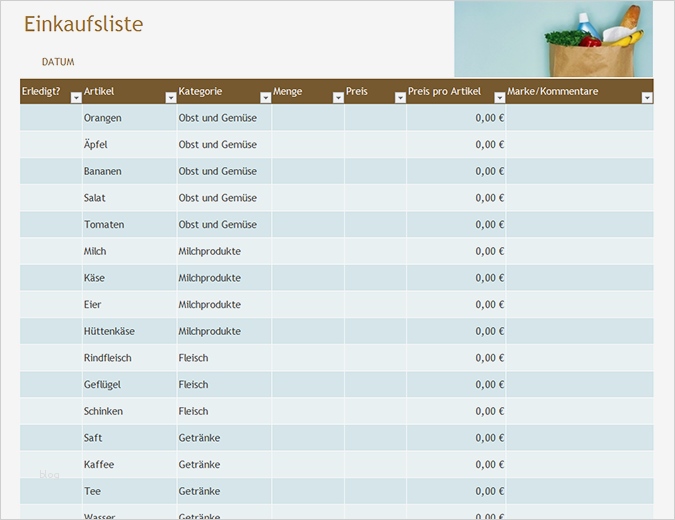
Task: Select 0,00 € price for Käse
Action: coord(456,278)
